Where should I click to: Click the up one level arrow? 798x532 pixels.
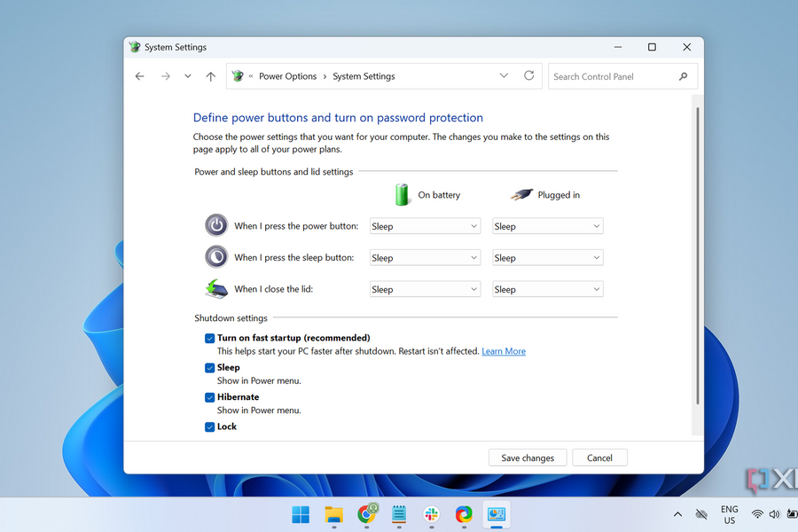(210, 76)
